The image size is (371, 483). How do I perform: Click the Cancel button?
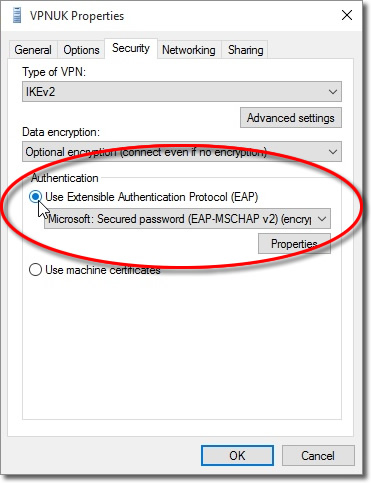(318, 455)
